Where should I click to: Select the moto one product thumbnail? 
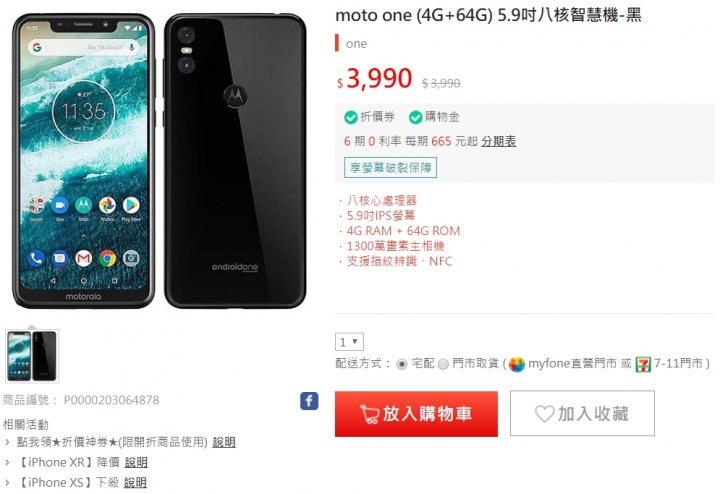(x=32, y=356)
